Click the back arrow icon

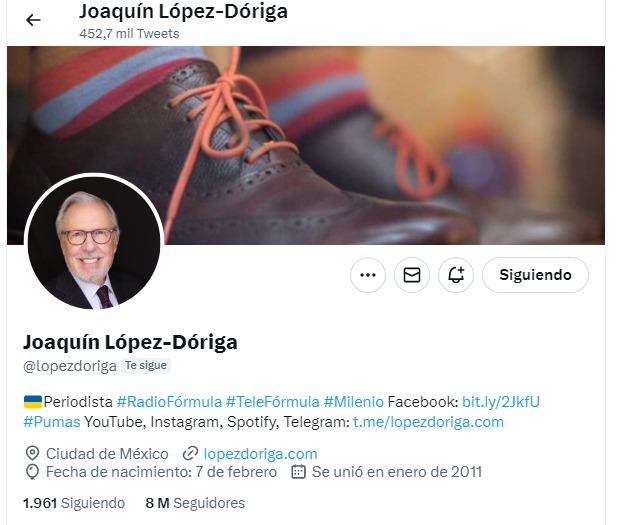33,20
